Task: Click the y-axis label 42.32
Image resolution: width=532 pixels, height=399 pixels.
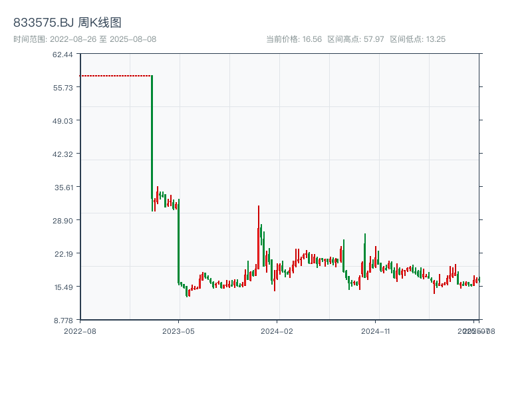Action: coord(63,154)
